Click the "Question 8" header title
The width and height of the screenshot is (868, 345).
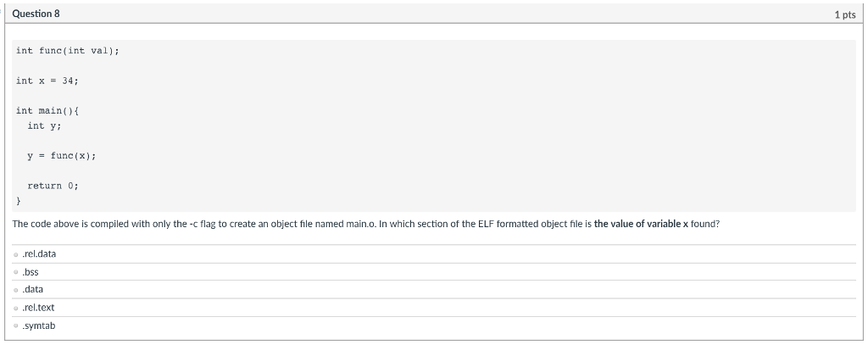36,14
